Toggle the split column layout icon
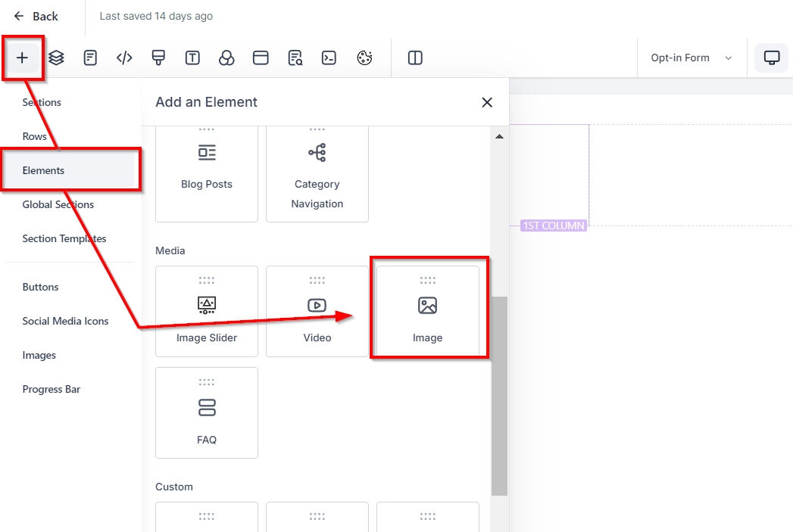The height and width of the screenshot is (532, 793). [x=415, y=58]
